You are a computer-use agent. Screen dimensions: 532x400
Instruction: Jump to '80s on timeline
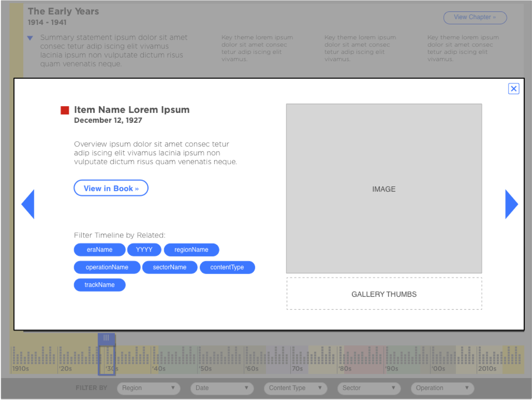(345, 369)
